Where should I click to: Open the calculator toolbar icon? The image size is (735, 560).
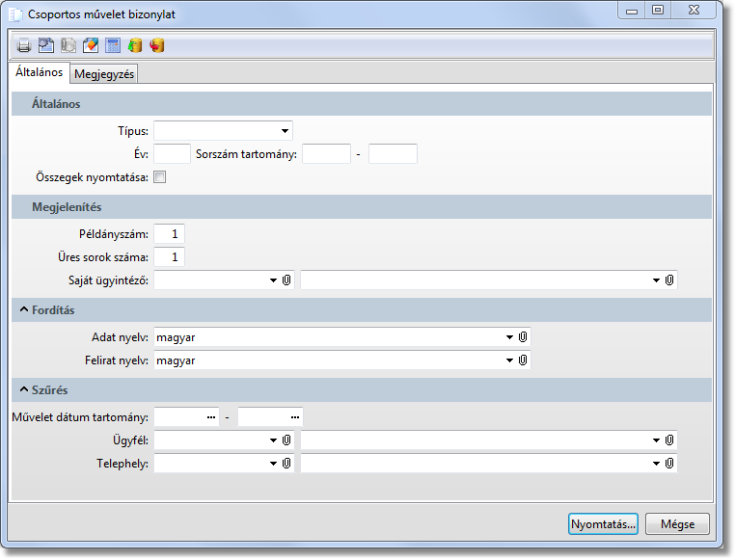113,45
